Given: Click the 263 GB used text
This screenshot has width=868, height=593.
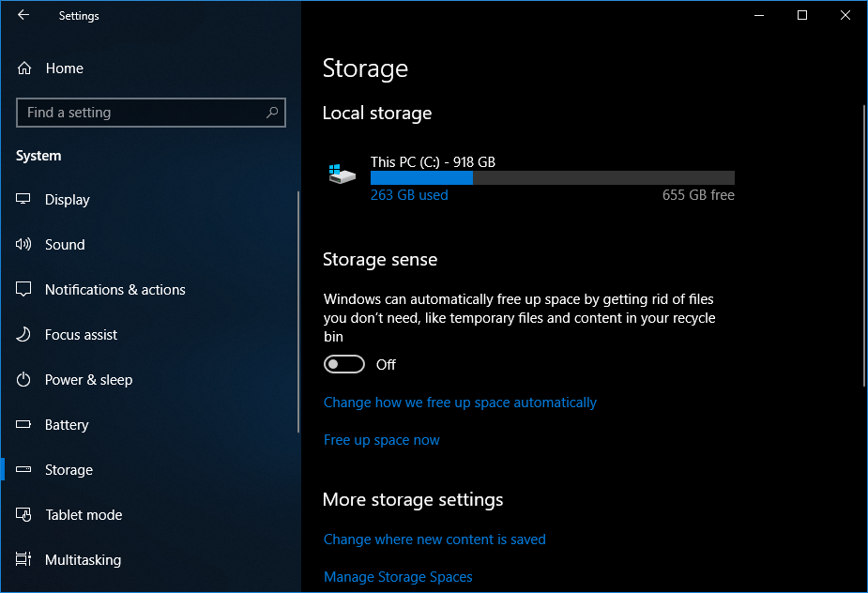Looking at the screenshot, I should coord(409,195).
